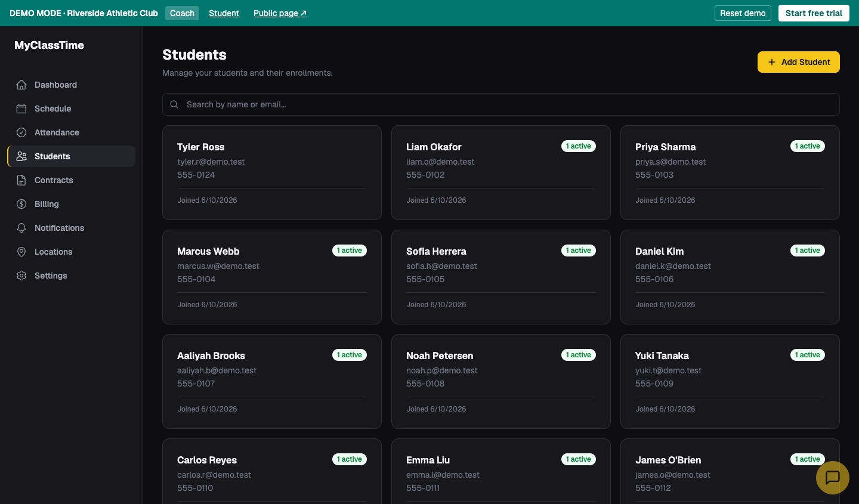
Task: Click Liam Okafor's 1 active badge
Action: click(579, 146)
